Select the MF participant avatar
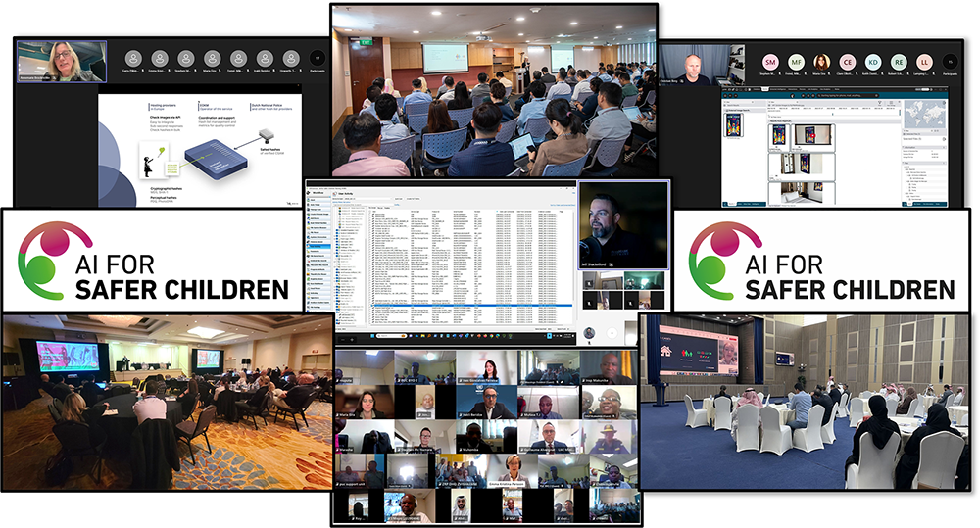 (796, 61)
